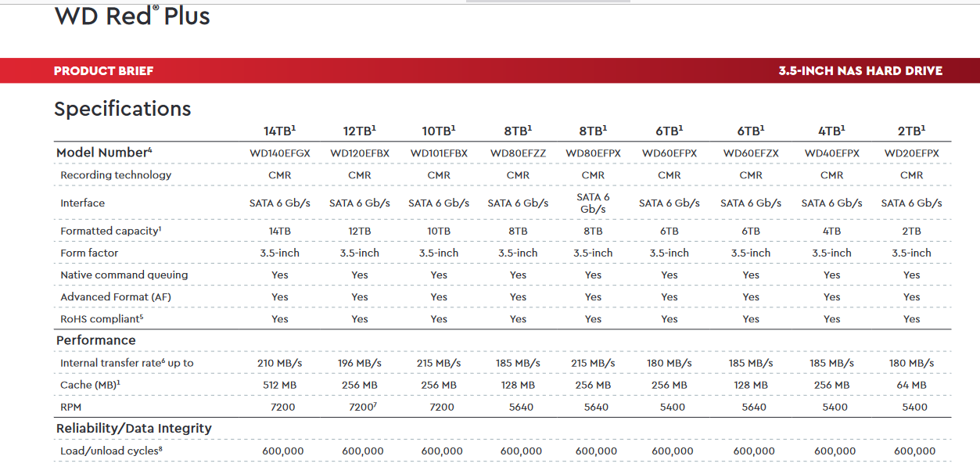The image size is (980, 467).
Task: Click the PRODUCT BRIEF banner label
Action: coord(104,71)
